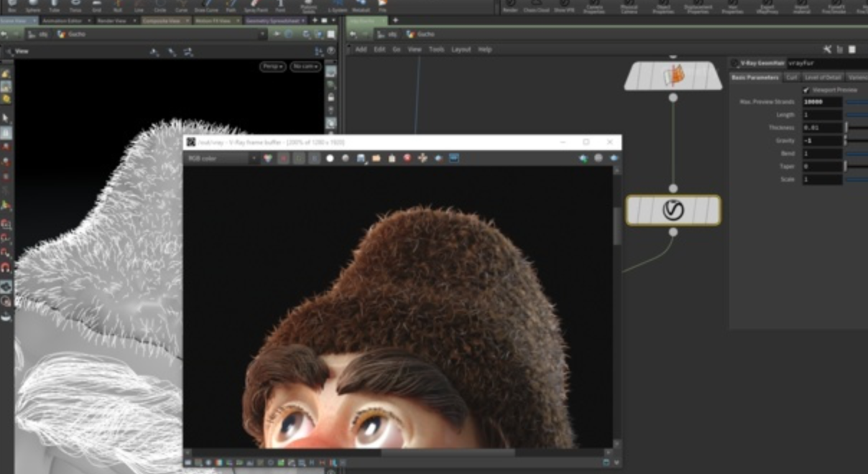The height and width of the screenshot is (474, 868).
Task: Click the VFB vertical scrollbar
Action: click(x=617, y=226)
